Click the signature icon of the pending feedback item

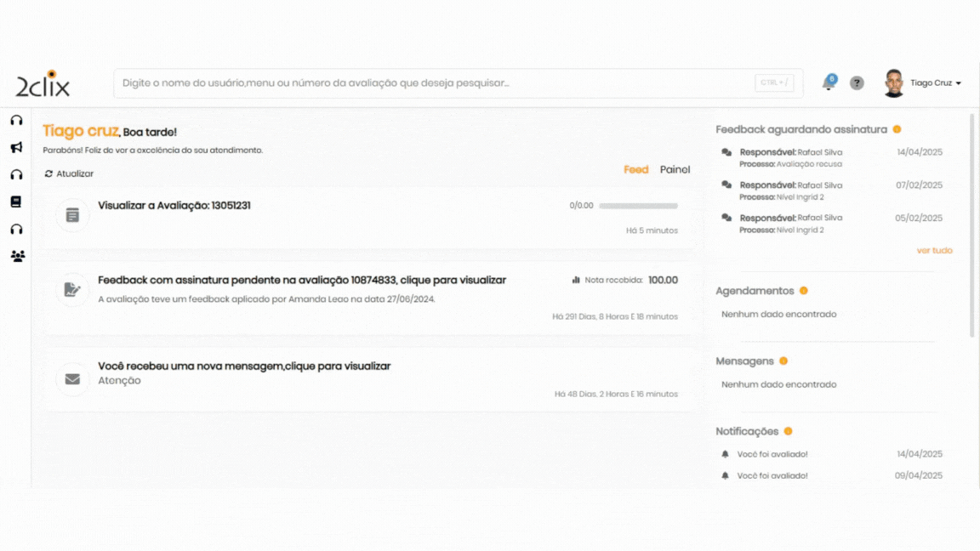click(x=72, y=290)
